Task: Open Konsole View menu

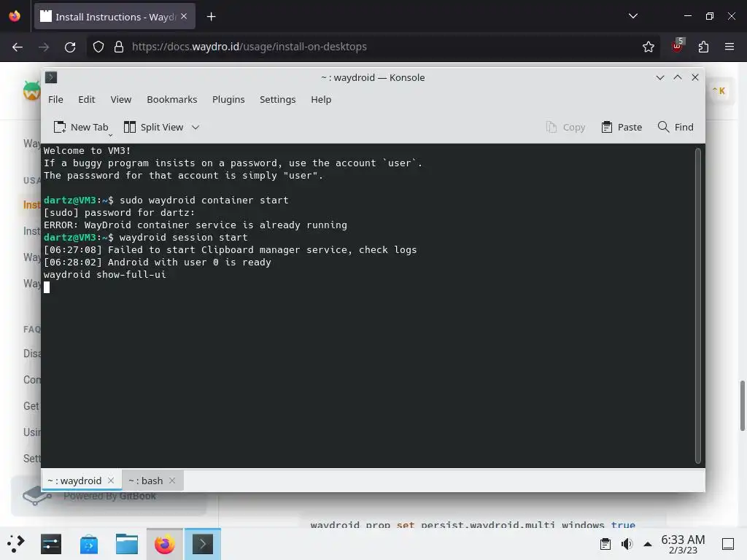Action: (x=121, y=99)
